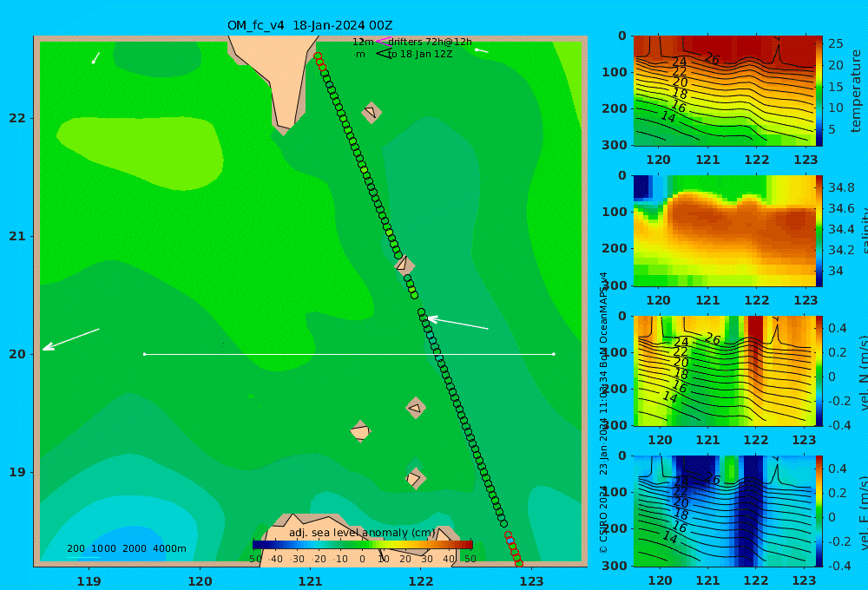Click the island touching the track near 20.8N
Image resolution: width=868 pixels, height=590 pixels.
point(404,264)
